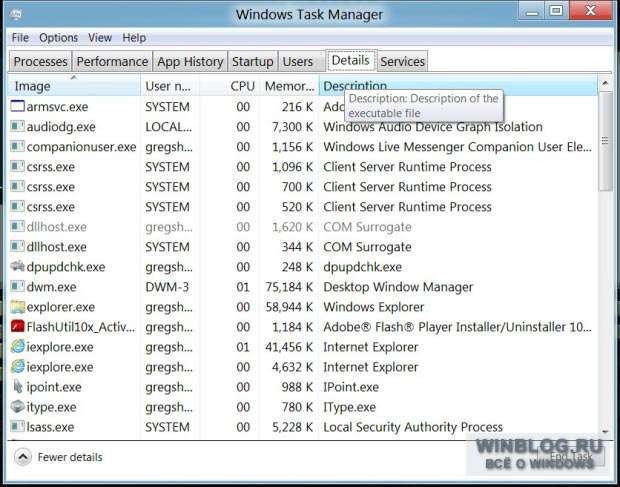Click the 5,228 K memory value

coord(292,427)
